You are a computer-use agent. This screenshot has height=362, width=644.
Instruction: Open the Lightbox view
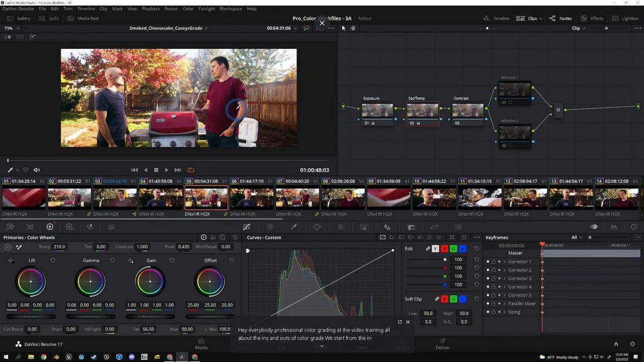point(625,18)
